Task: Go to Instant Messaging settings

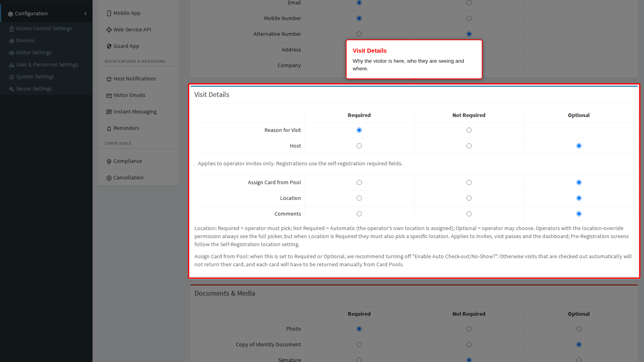Action: [135, 112]
